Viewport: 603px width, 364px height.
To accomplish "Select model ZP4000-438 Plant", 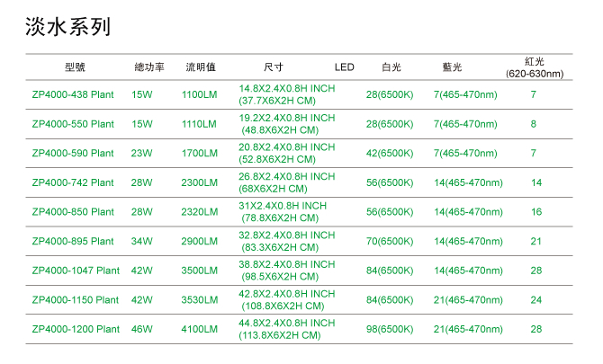I will [x=73, y=94].
